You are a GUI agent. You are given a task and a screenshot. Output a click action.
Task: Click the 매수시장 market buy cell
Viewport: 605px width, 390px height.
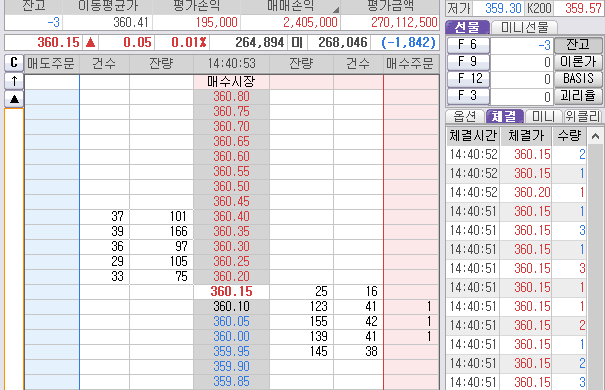231,81
